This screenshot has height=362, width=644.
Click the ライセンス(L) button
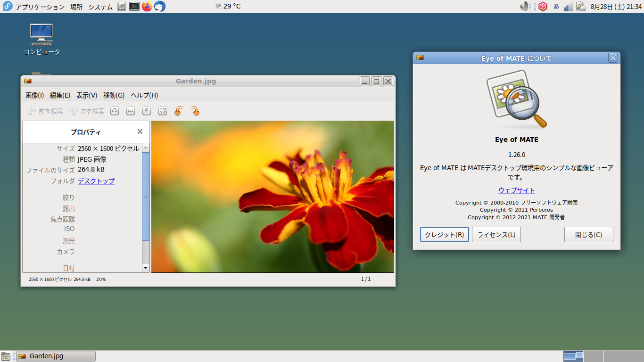click(496, 235)
